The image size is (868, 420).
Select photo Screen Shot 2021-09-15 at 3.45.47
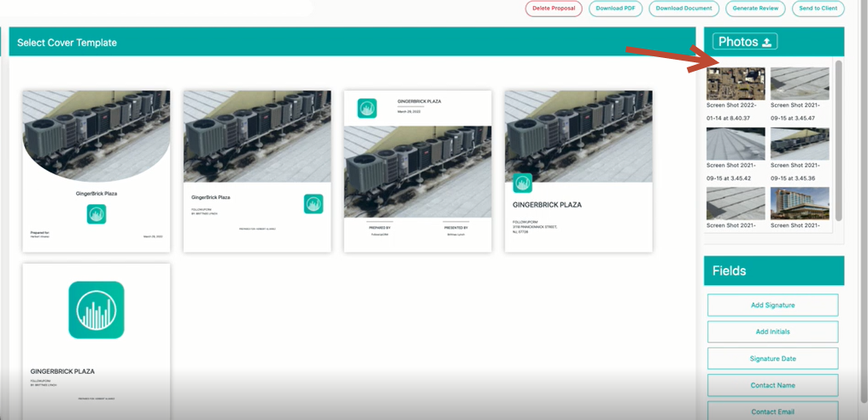click(800, 84)
